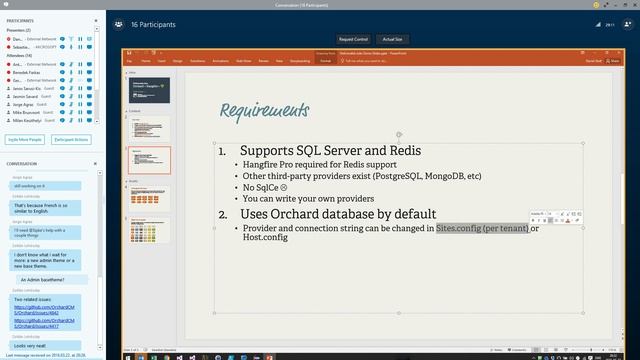Collapse the Content section in slide panel
The width and height of the screenshot is (640, 360).
point(127,111)
